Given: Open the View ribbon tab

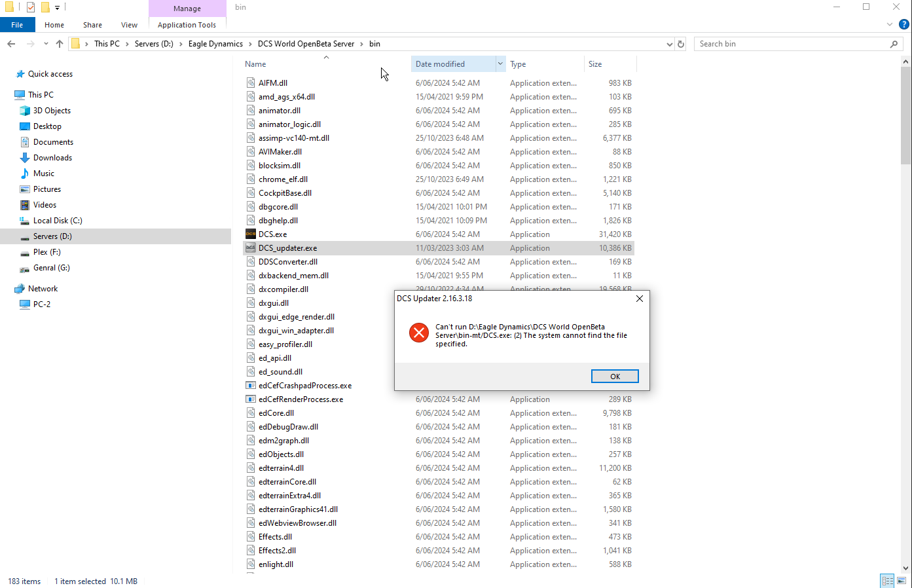Looking at the screenshot, I should (x=129, y=25).
